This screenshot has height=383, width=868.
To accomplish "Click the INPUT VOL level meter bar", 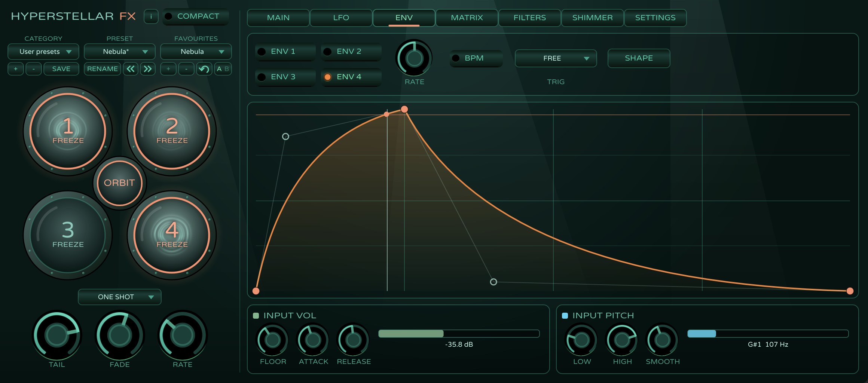I will point(459,334).
